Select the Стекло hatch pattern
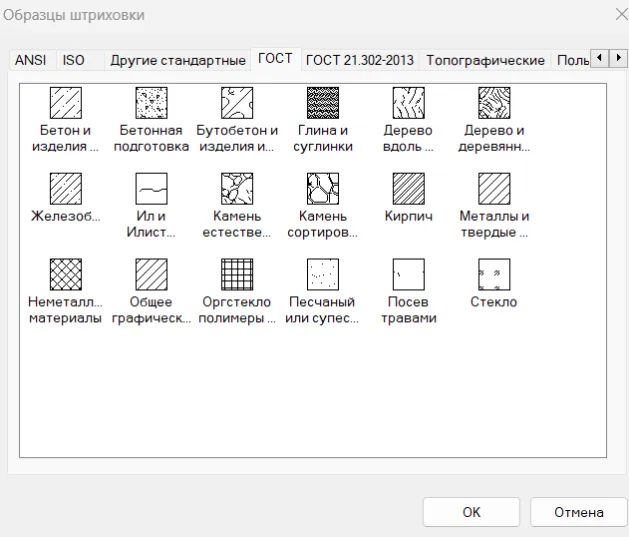The width and height of the screenshot is (629, 537). coord(494,274)
